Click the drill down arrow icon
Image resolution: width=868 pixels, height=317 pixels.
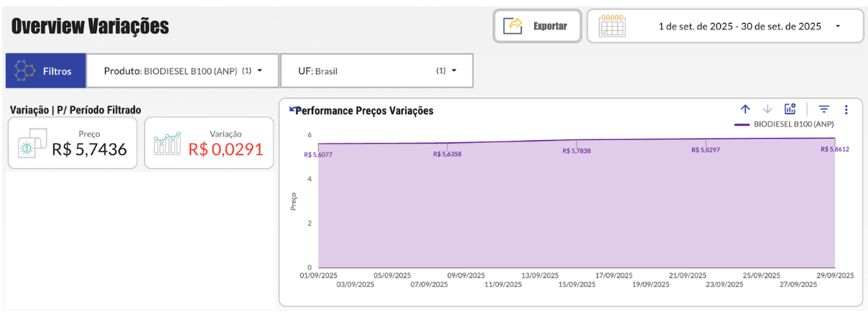767,109
